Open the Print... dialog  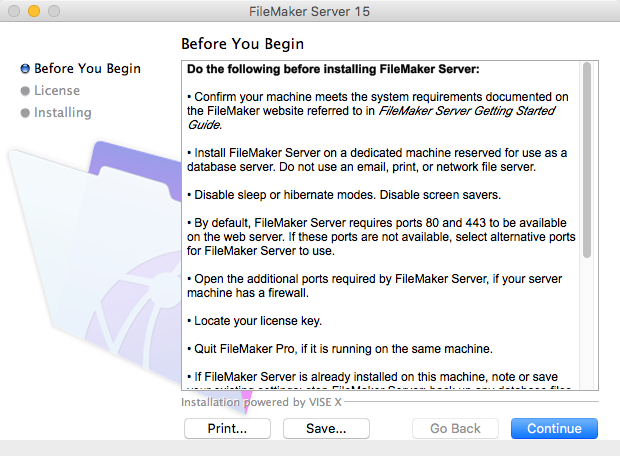[227, 429]
